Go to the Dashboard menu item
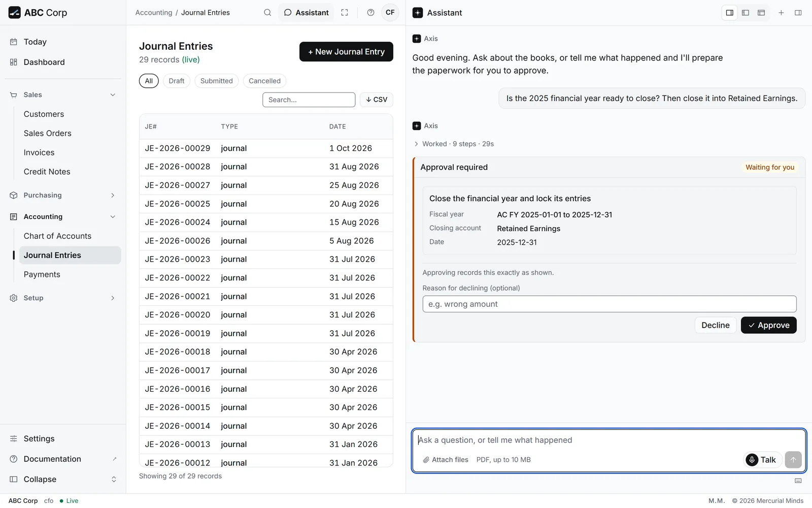Viewport: 812px width, 508px height. point(44,62)
